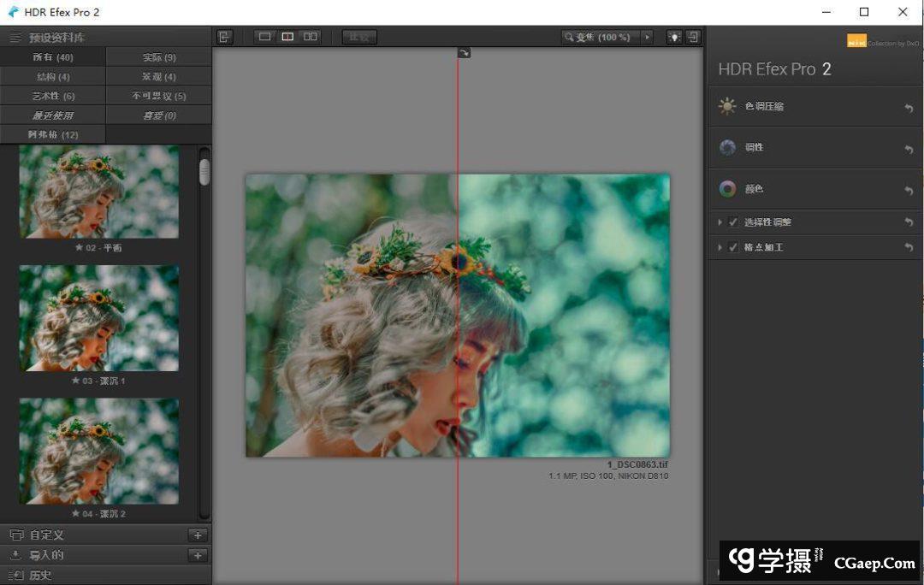The image size is (924, 585).
Task: Click the preset list vertical scrollbar
Action: click(204, 171)
